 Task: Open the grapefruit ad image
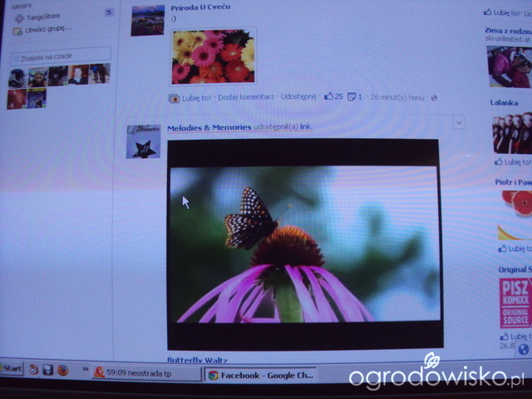[515, 215]
